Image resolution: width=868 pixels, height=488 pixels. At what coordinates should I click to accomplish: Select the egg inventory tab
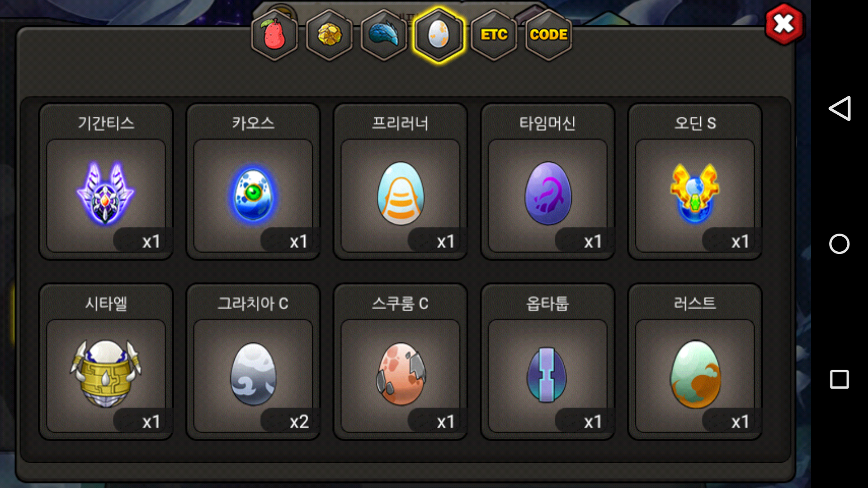point(439,35)
